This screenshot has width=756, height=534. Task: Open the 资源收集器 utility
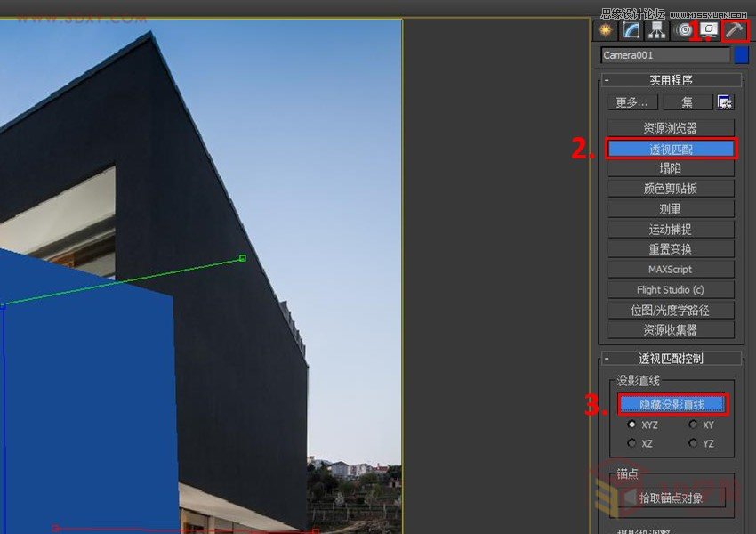click(672, 329)
